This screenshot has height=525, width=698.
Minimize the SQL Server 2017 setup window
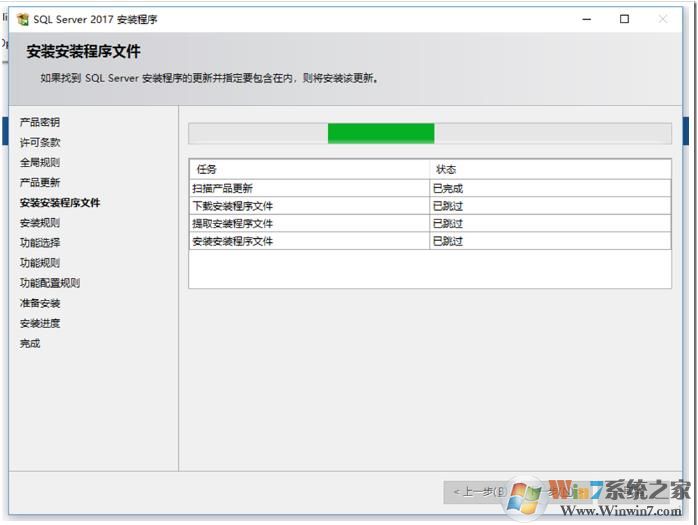point(587,19)
